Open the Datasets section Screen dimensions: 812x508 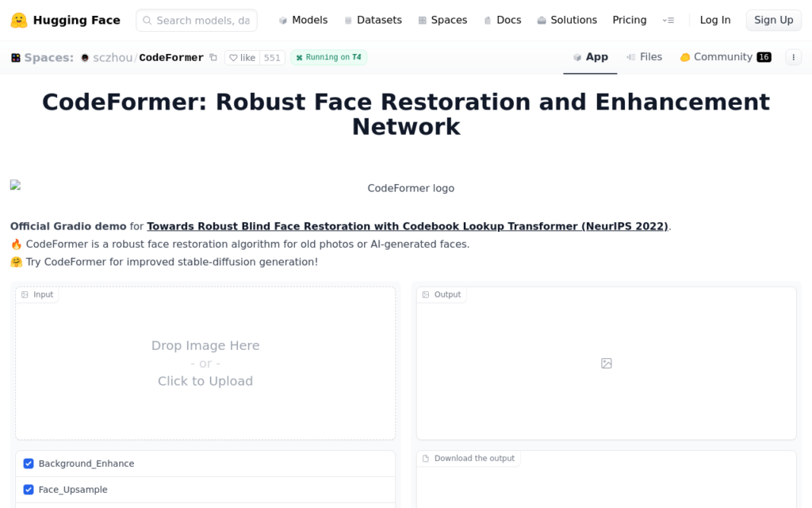pyautogui.click(x=380, y=20)
